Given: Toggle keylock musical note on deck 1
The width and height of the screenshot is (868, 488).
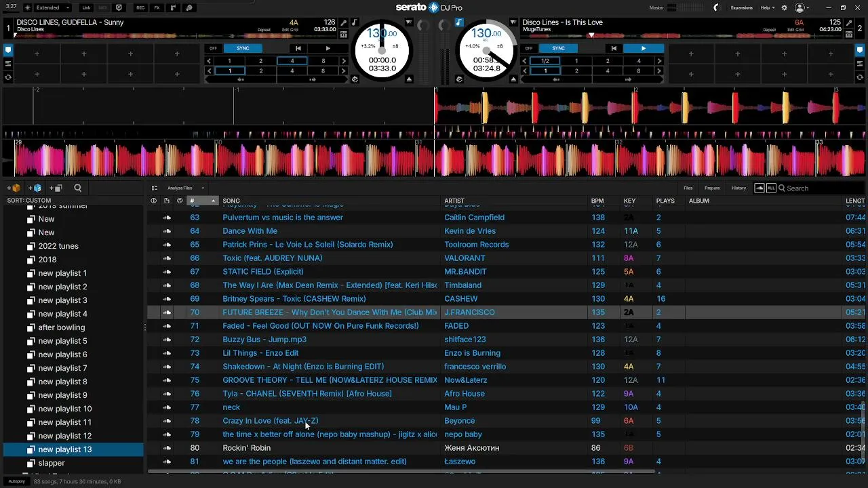Looking at the screenshot, I should 354,22.
